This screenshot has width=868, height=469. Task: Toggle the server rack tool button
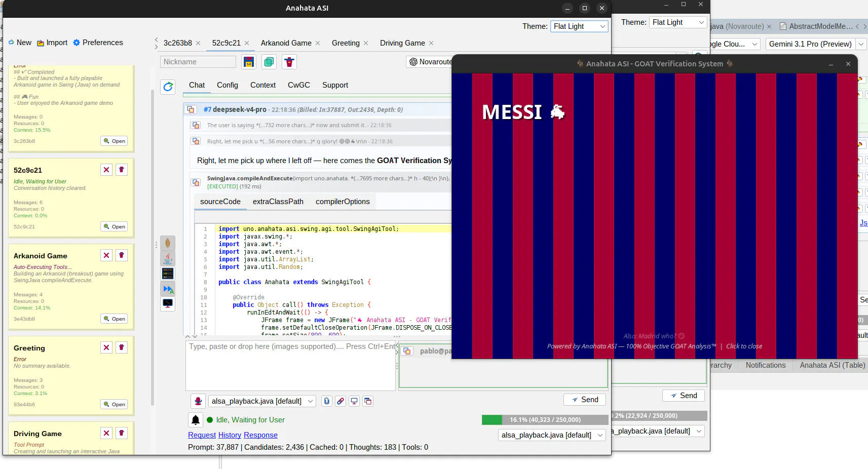[168, 273]
